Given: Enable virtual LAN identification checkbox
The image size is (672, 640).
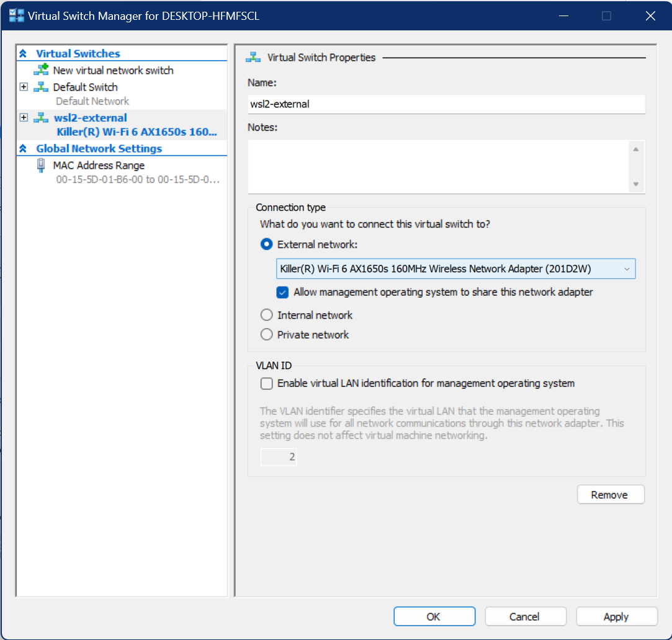Looking at the screenshot, I should click(266, 383).
